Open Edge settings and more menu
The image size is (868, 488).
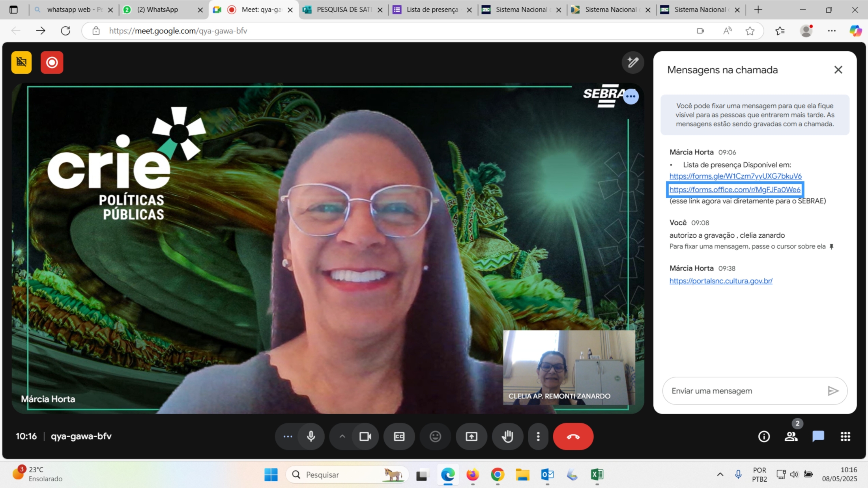point(832,31)
